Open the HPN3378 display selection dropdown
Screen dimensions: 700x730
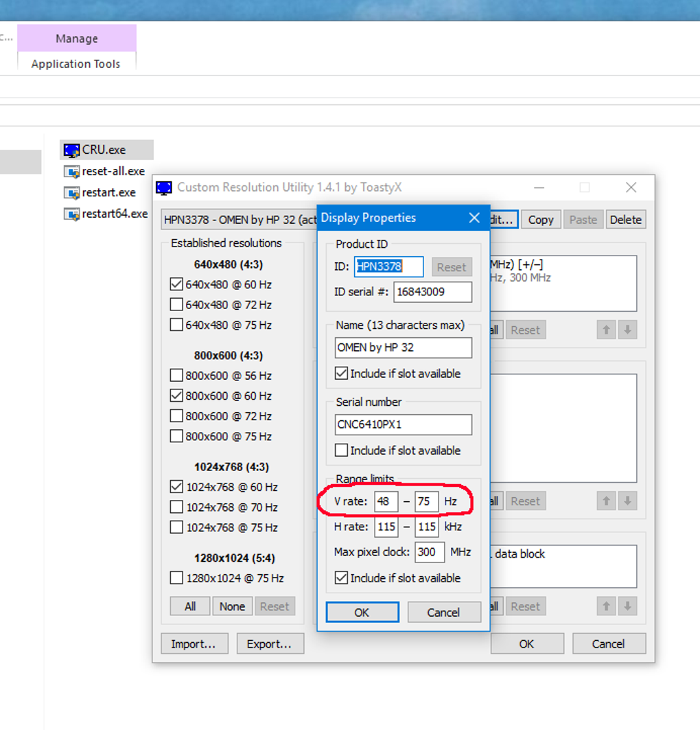tap(237, 219)
